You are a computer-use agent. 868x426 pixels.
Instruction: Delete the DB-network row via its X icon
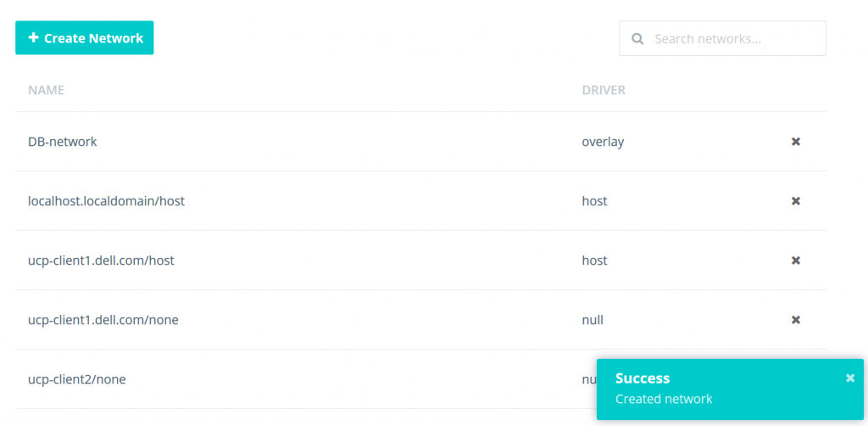coord(796,142)
